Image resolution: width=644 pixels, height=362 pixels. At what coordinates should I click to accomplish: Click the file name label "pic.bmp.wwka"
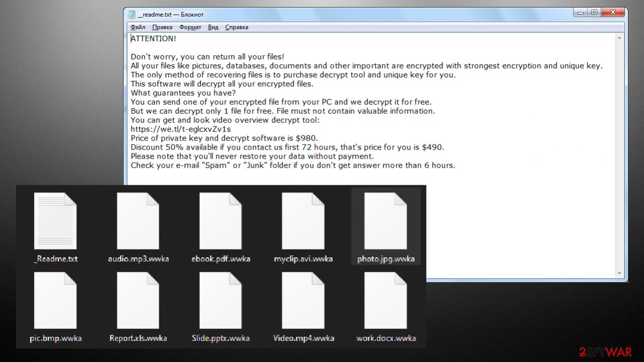[55, 338]
